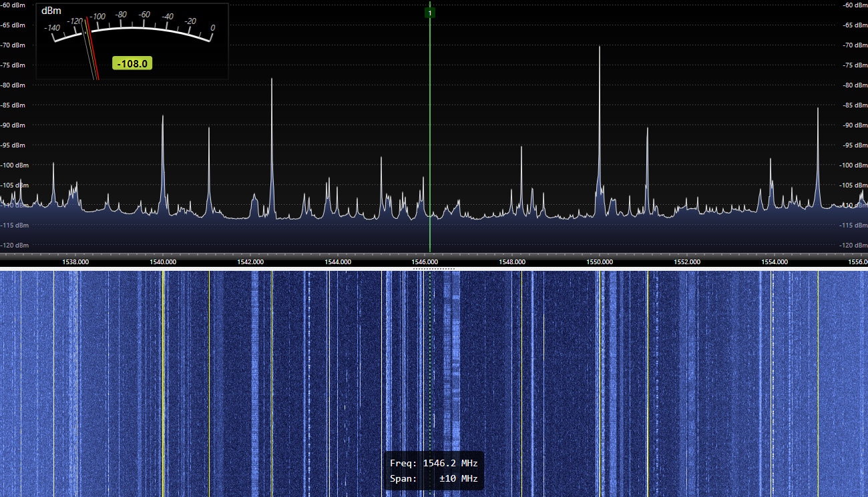Click the yellow waterfall line at 1540 MHz
This screenshot has width=868, height=497.
[163, 384]
